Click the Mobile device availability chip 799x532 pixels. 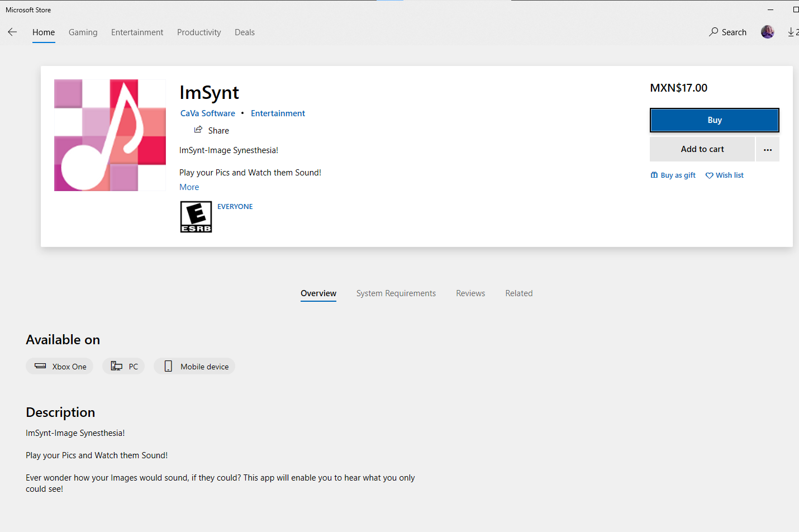click(194, 367)
